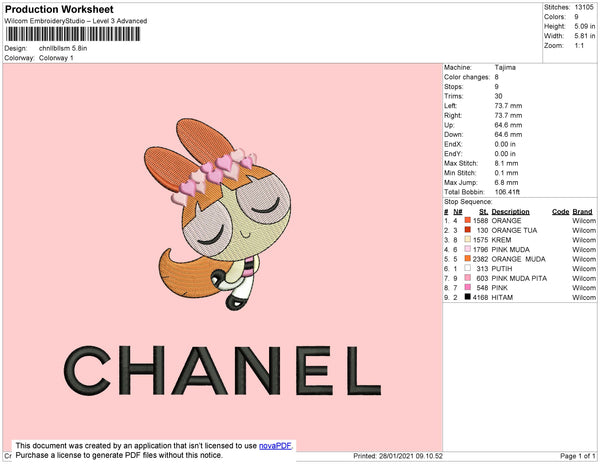Click the PINK MUDA PITA color swatch
The image size is (600, 464).
pyautogui.click(x=468, y=278)
